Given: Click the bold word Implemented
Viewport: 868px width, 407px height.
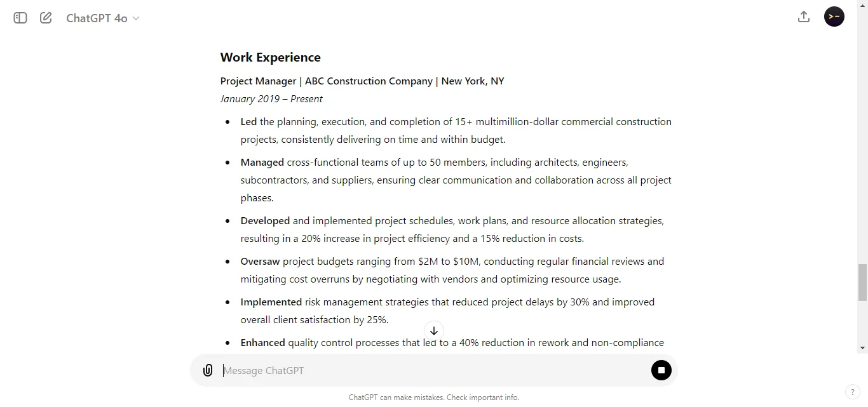Looking at the screenshot, I should 271,302.
